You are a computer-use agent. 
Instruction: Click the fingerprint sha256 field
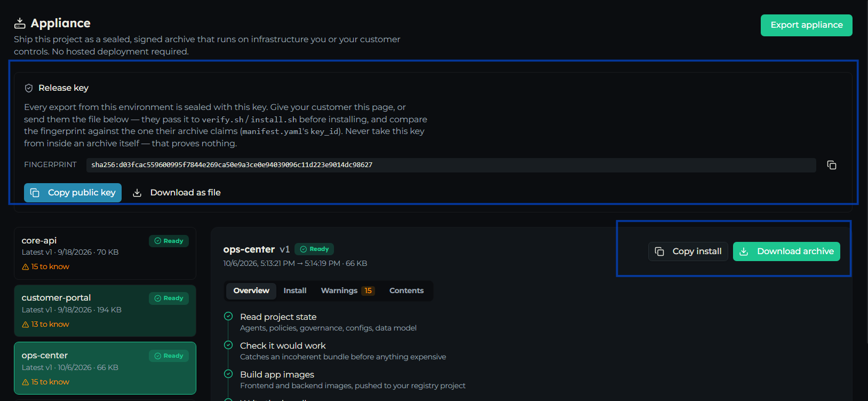pos(451,165)
